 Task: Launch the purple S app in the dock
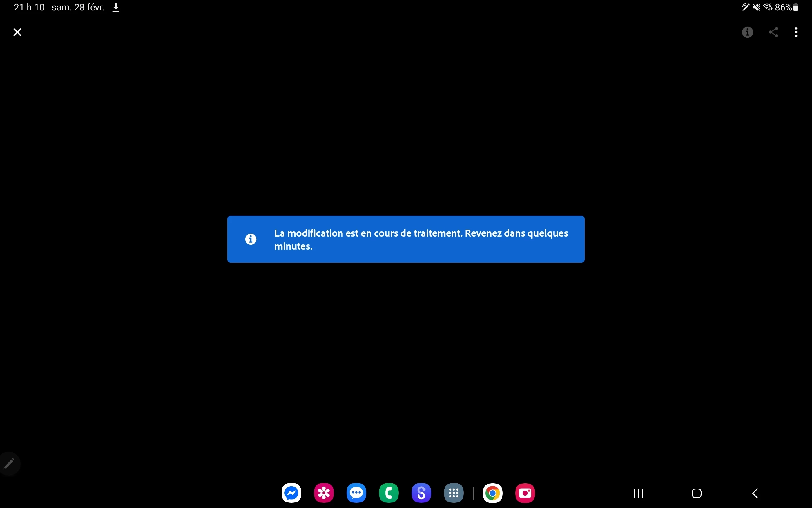tap(421, 493)
